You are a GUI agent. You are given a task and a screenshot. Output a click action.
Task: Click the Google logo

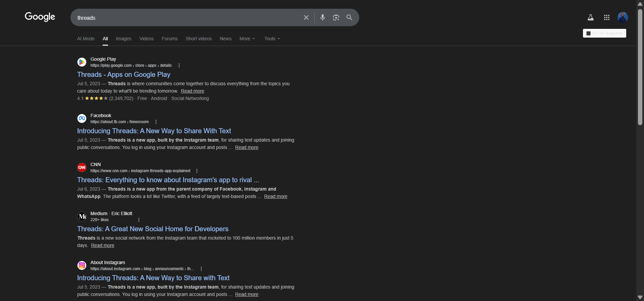point(40,17)
